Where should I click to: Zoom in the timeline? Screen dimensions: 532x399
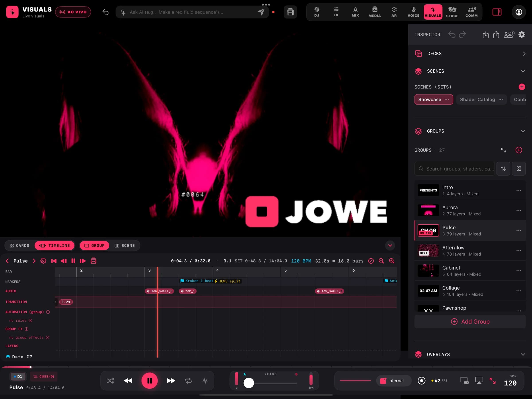pyautogui.click(x=391, y=261)
